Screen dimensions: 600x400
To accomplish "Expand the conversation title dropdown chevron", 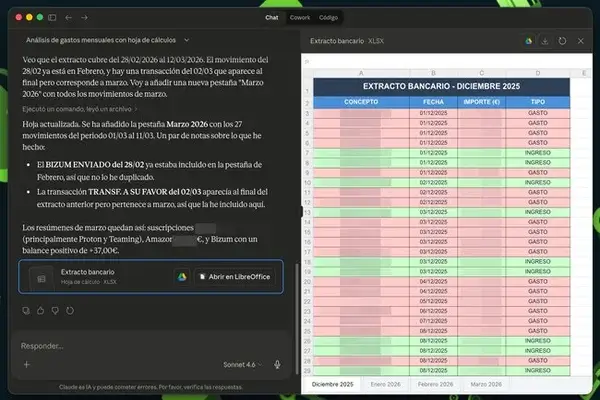I will coord(186,40).
